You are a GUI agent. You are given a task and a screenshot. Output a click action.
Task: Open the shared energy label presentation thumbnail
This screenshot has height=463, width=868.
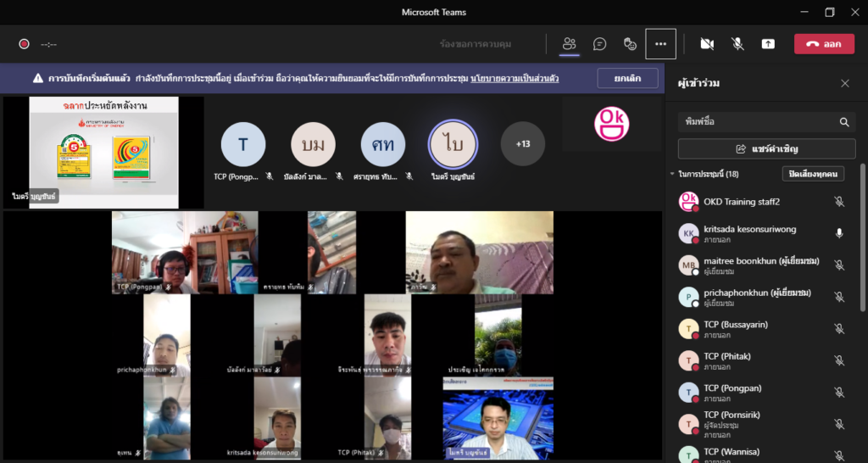point(103,153)
